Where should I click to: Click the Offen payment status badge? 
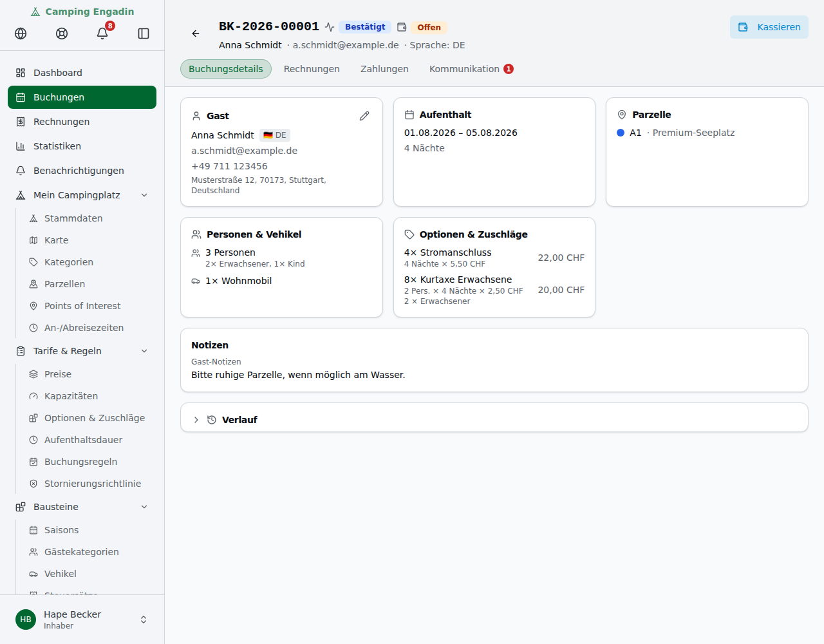tap(429, 27)
